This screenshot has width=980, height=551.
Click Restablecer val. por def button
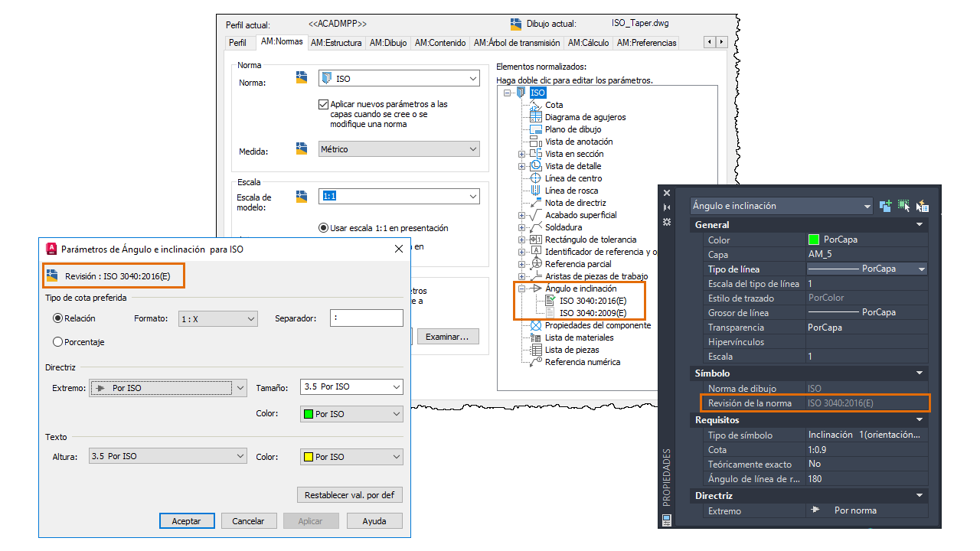pos(350,494)
